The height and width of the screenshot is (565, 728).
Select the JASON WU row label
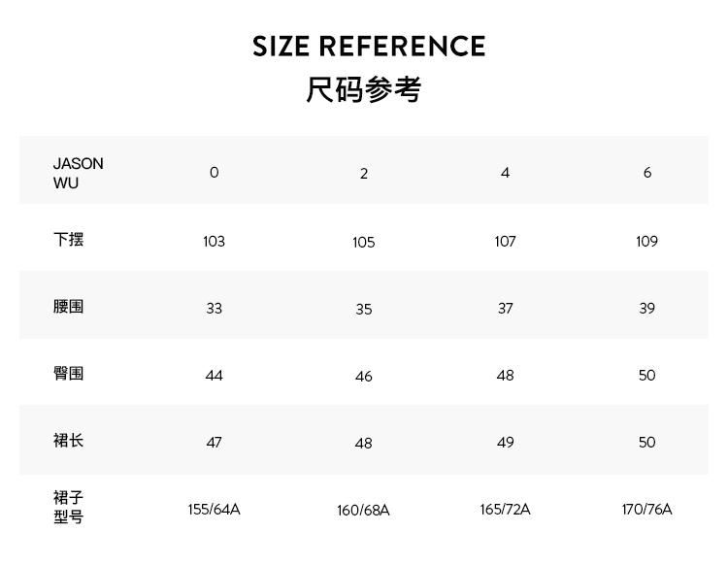point(78,173)
